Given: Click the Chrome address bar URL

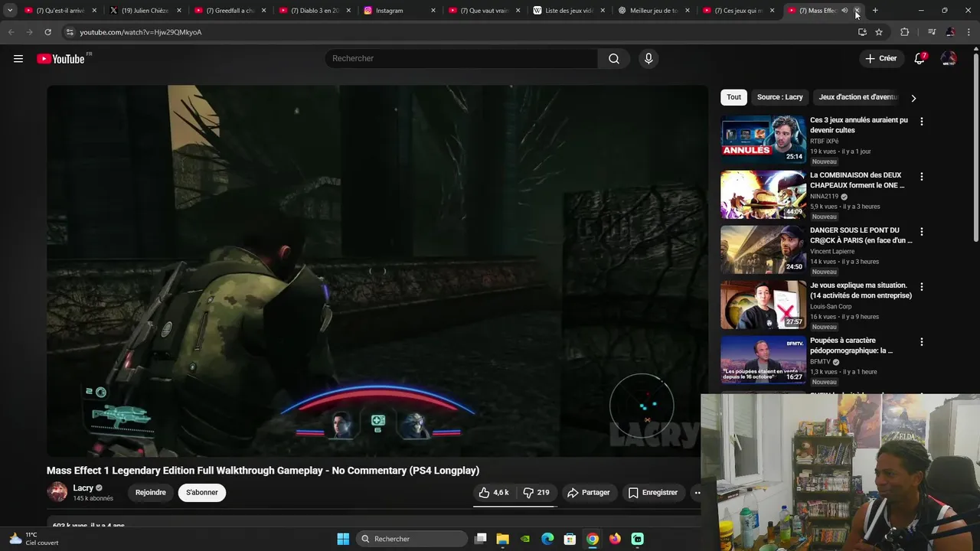Looking at the screenshot, I should (x=141, y=32).
